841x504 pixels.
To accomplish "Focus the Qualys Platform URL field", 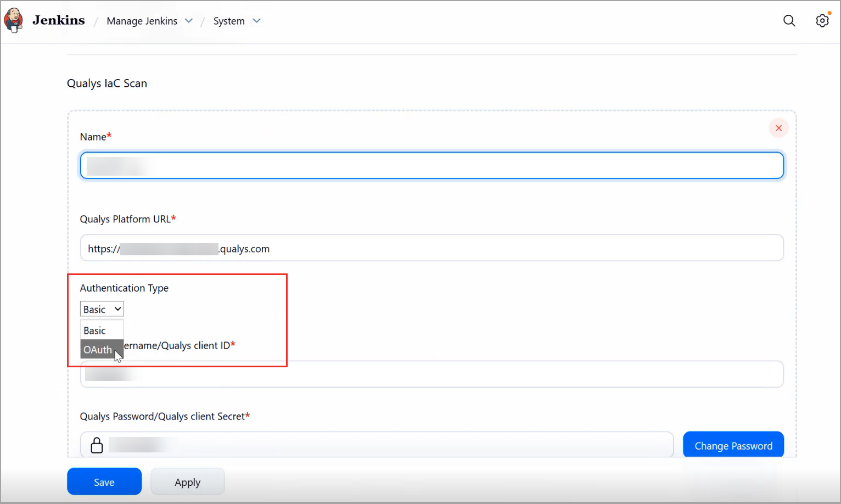I will (x=432, y=248).
